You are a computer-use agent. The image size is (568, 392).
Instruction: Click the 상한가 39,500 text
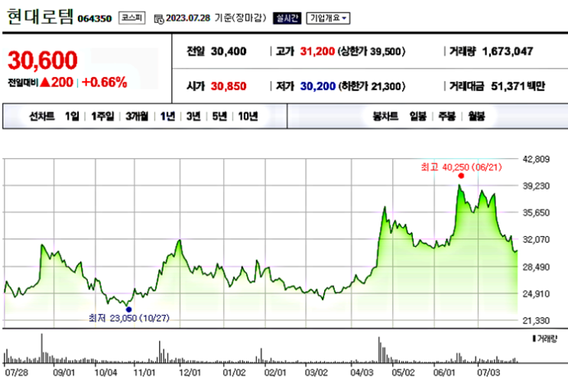[x=372, y=51]
